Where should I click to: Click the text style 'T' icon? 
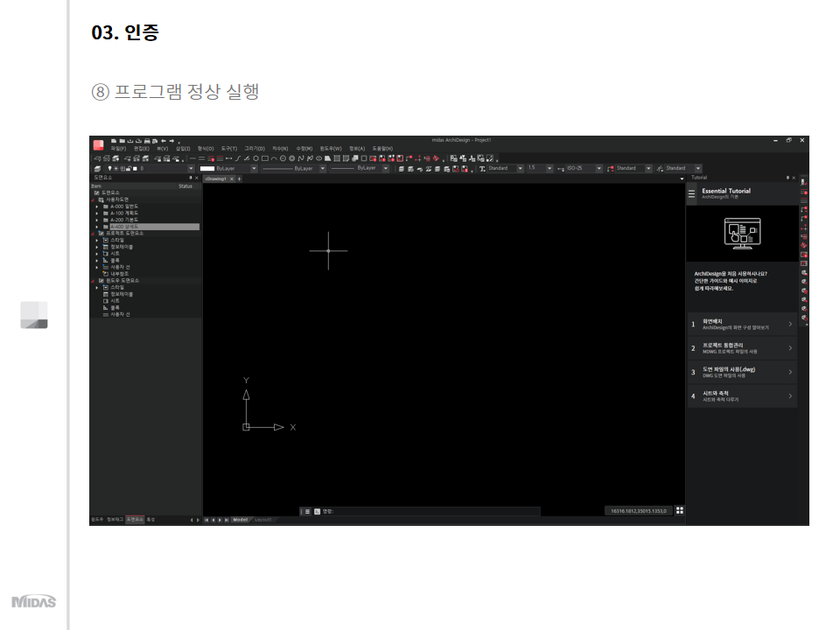(x=482, y=168)
